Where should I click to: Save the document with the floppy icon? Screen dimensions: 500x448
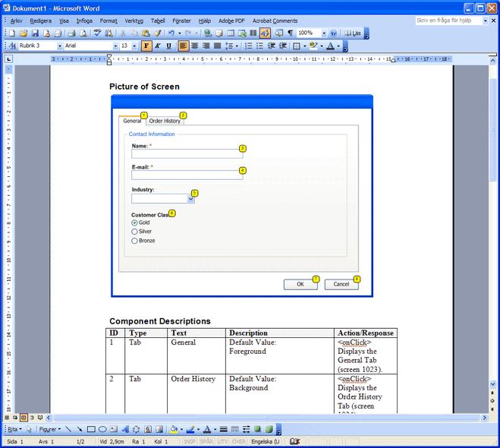[35, 33]
